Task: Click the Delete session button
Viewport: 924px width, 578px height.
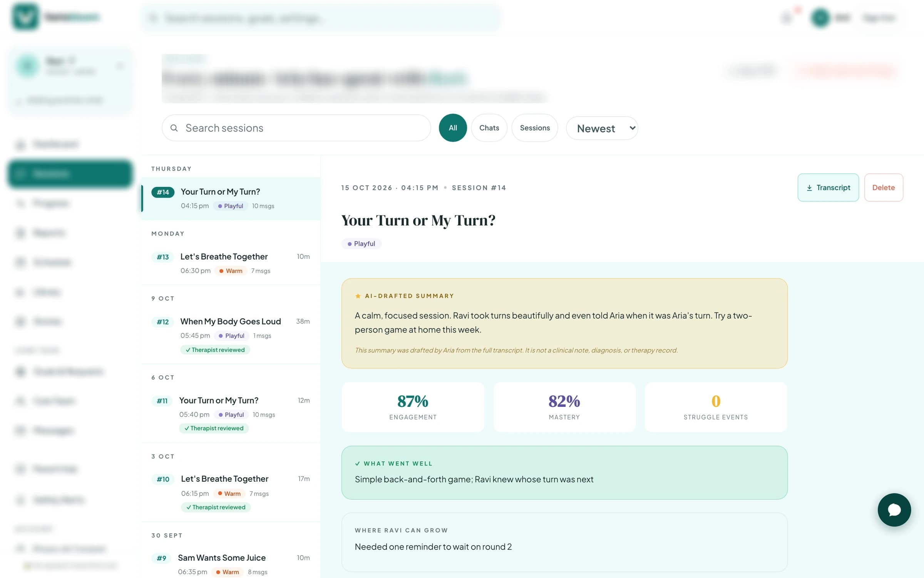Action: [x=884, y=188]
